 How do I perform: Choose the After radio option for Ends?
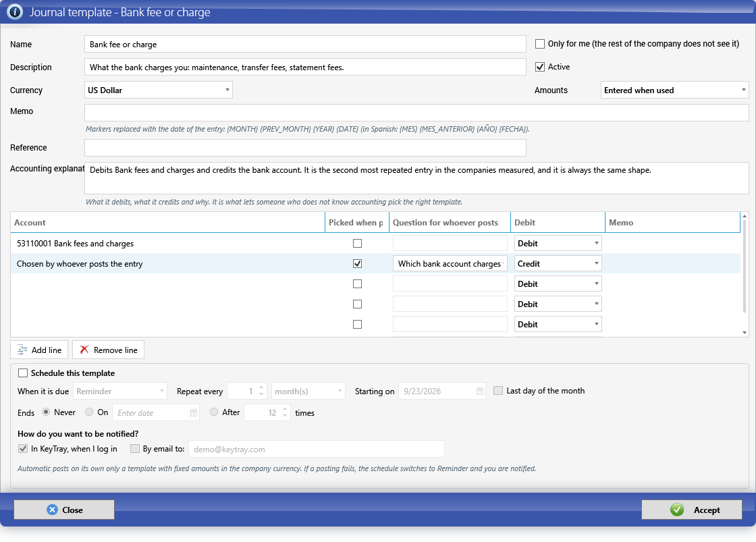(214, 412)
